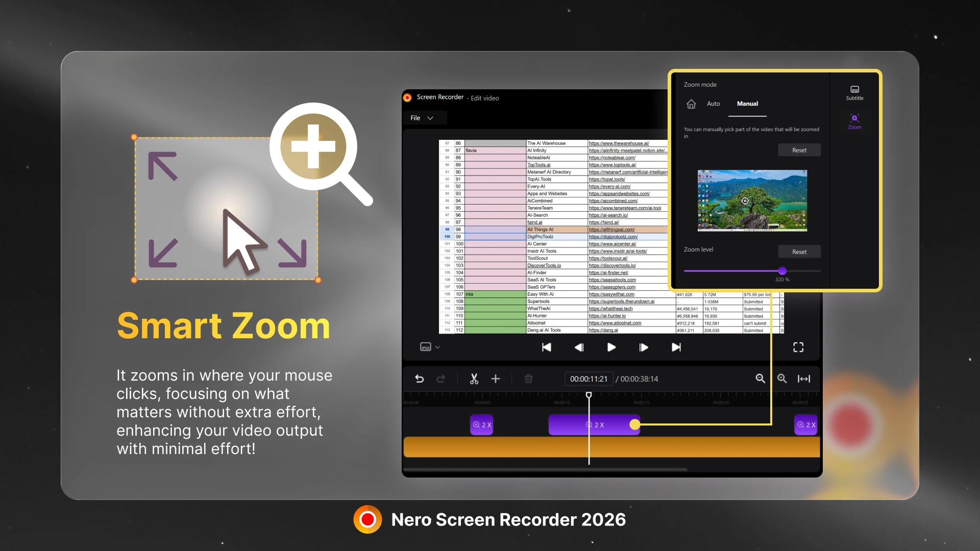Click the plus add icon in timeline toolbar
This screenshot has height=551, width=980.
[x=495, y=379]
